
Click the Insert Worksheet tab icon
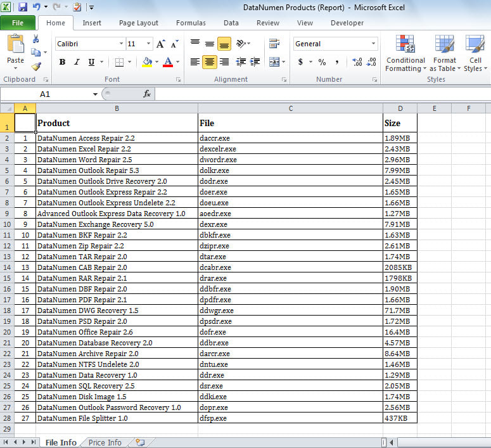140,442
